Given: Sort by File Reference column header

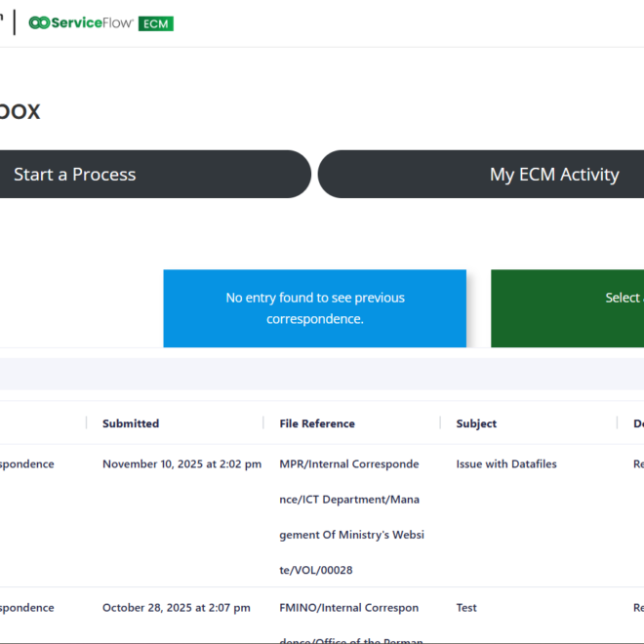Looking at the screenshot, I should [x=317, y=423].
